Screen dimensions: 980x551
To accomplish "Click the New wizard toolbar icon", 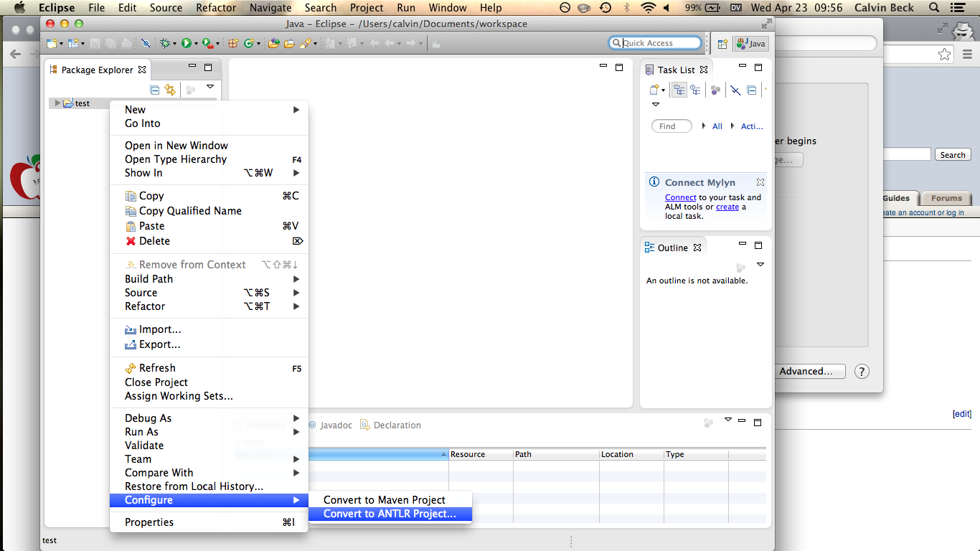I will click(52, 43).
